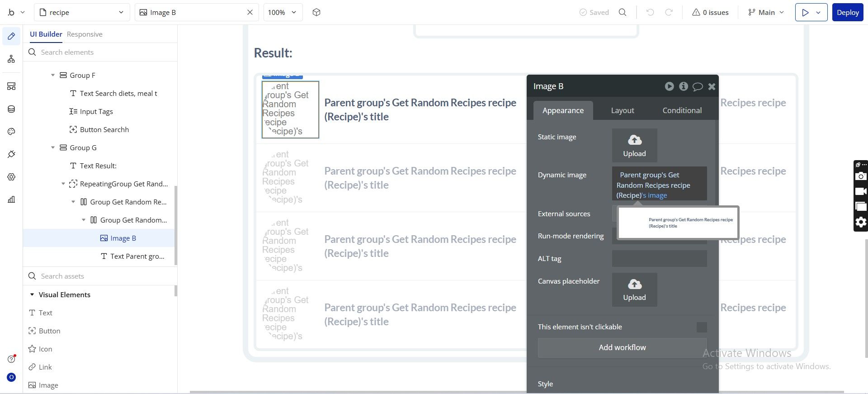Open the Logs chart icon
Image resolution: width=868 pixels, height=394 pixels.
point(11,199)
